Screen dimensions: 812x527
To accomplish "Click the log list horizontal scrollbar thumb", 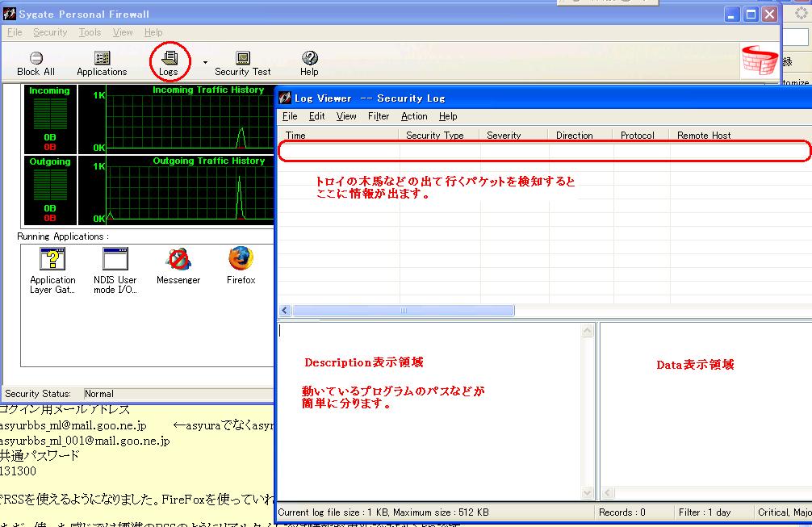I will click(x=404, y=310).
